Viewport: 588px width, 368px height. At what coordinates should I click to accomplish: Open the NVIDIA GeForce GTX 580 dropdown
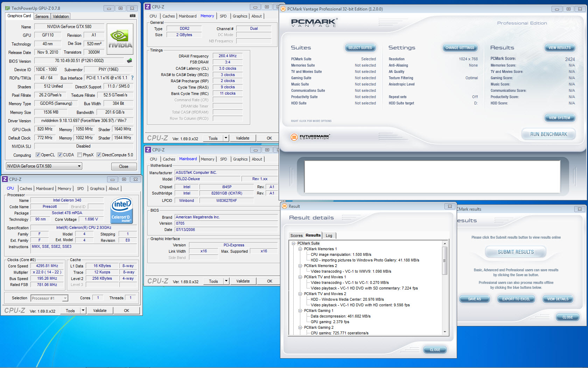click(x=44, y=166)
